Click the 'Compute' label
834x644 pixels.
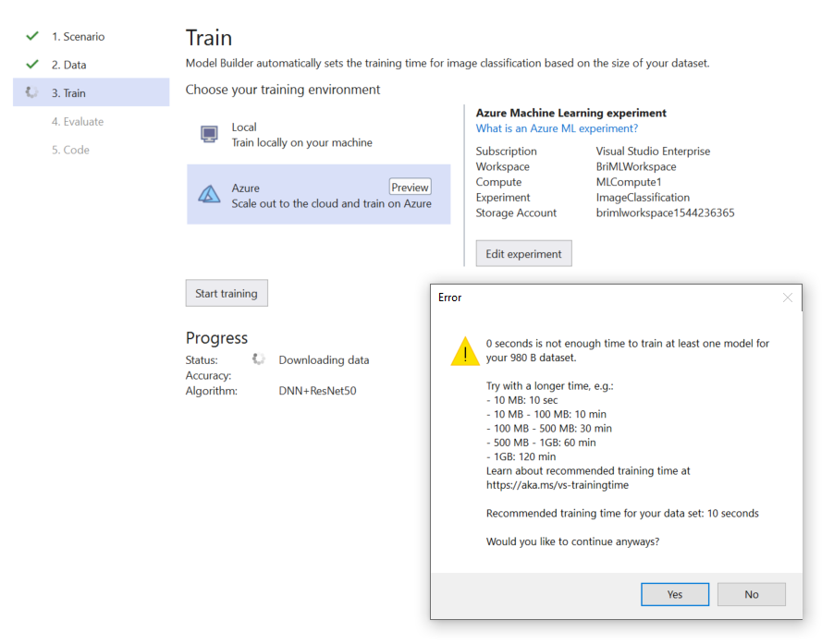point(498,182)
